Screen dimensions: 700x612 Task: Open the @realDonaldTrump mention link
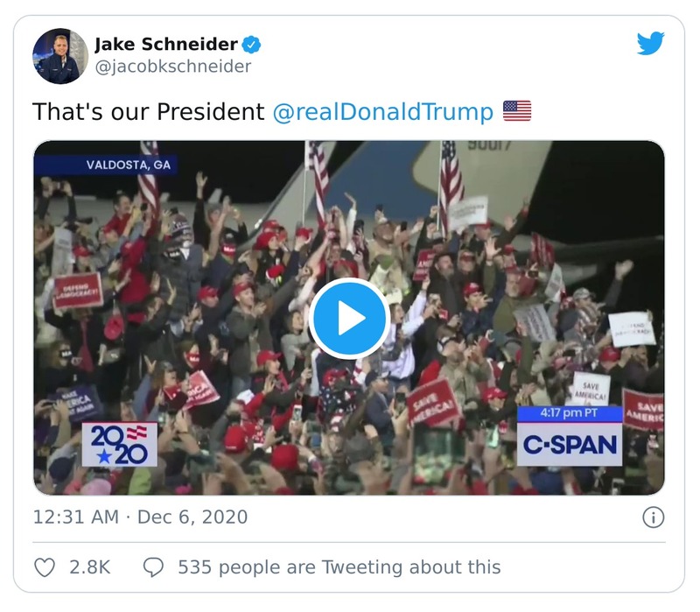tap(383, 112)
